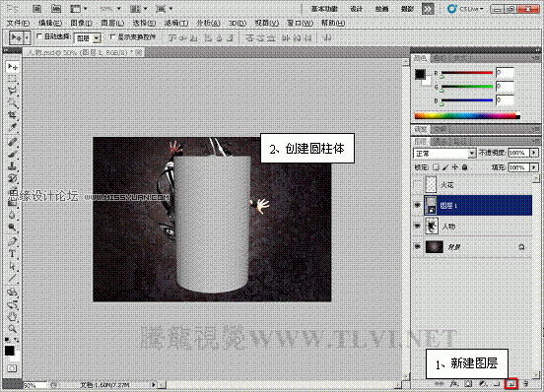Switch to 设计 workspace
The width and height of the screenshot is (544, 392).
[356, 9]
